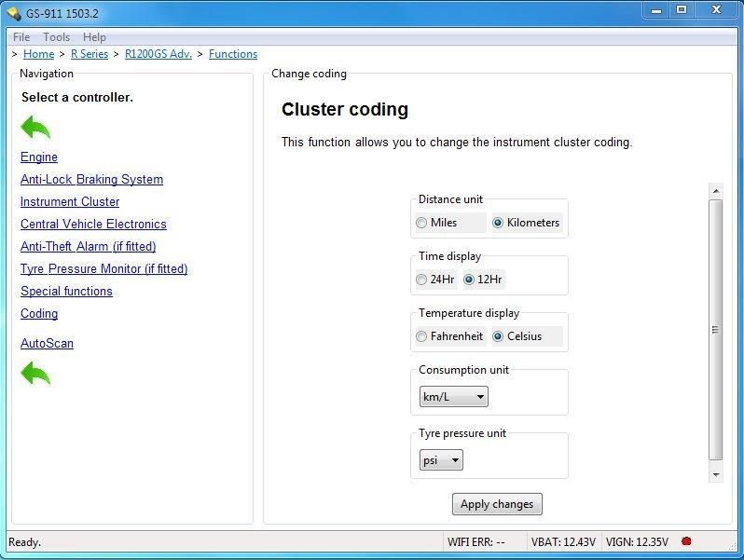Close the GS-911 window
744x560 pixels.
click(716, 10)
